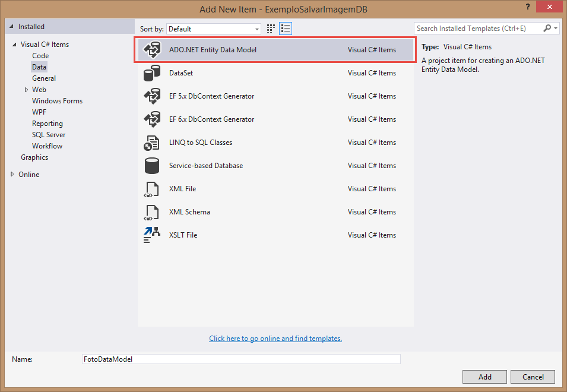
Task: Pick the EF 6.x DbContext Generator icon
Action: pyautogui.click(x=153, y=119)
